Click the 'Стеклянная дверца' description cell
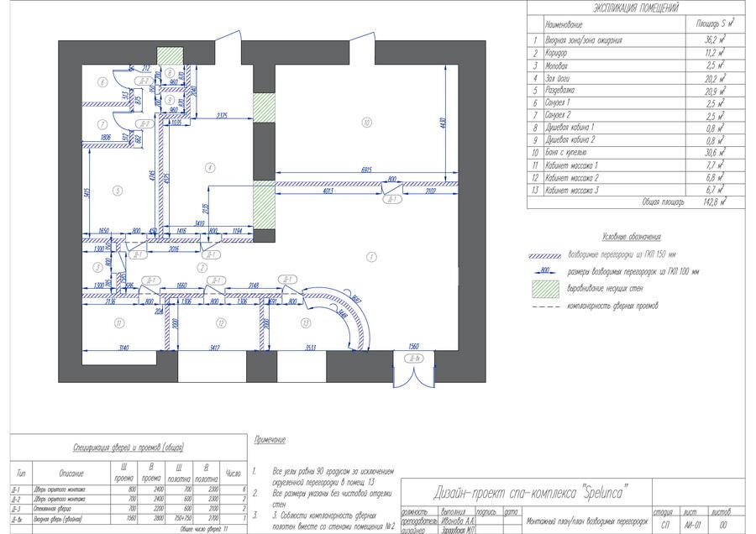This screenshot has width=756, height=534. click(53, 509)
